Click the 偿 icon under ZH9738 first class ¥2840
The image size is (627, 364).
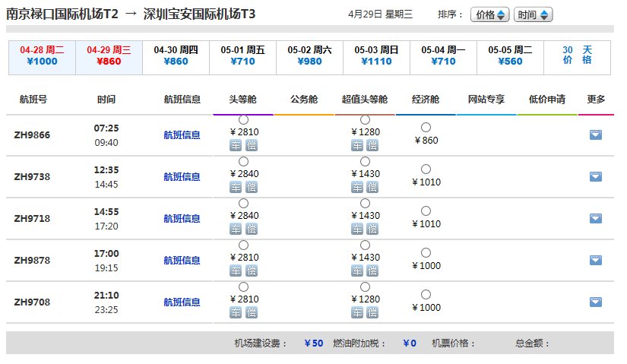(251, 187)
